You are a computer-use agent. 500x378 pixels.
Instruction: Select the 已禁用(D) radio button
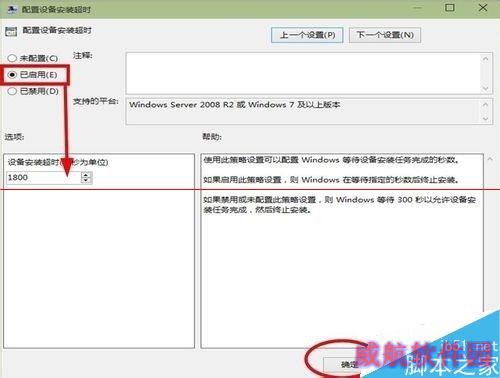[x=12, y=91]
